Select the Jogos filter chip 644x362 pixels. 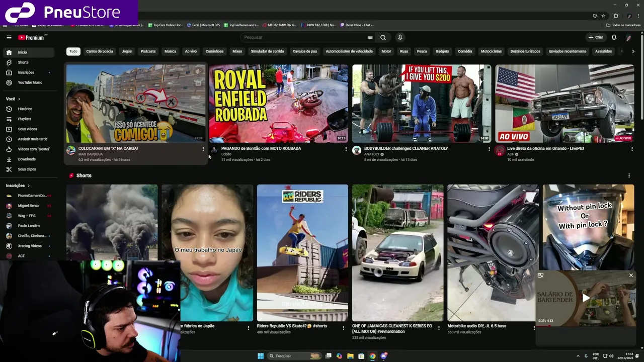click(x=127, y=51)
